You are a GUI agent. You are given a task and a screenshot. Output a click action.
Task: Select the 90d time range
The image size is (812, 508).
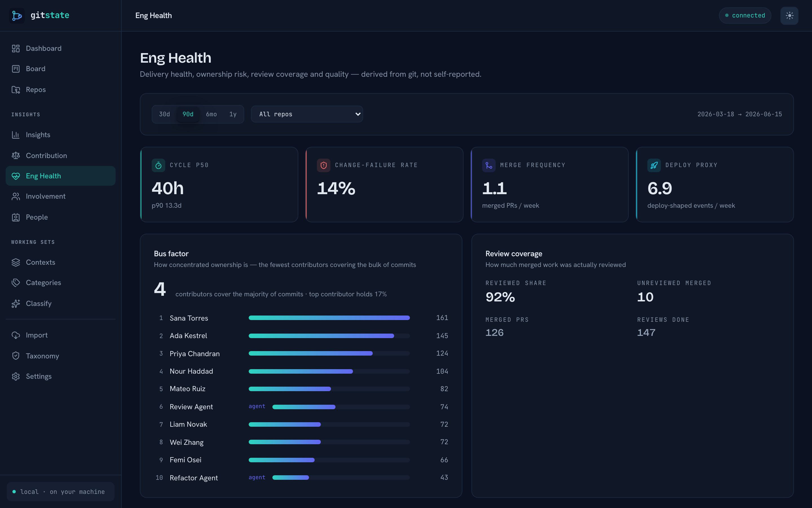(x=188, y=114)
